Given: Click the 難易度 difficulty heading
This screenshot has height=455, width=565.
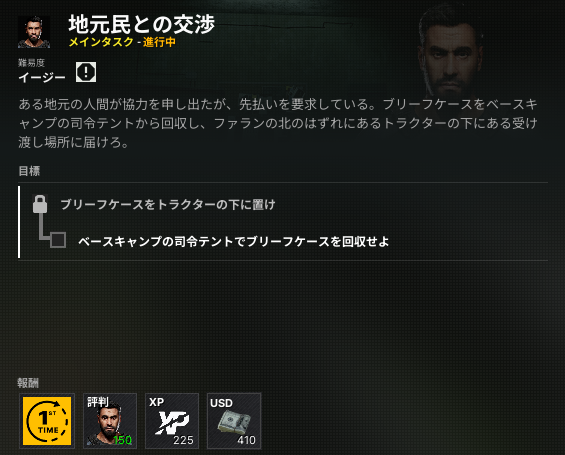Looking at the screenshot, I should point(31,63).
